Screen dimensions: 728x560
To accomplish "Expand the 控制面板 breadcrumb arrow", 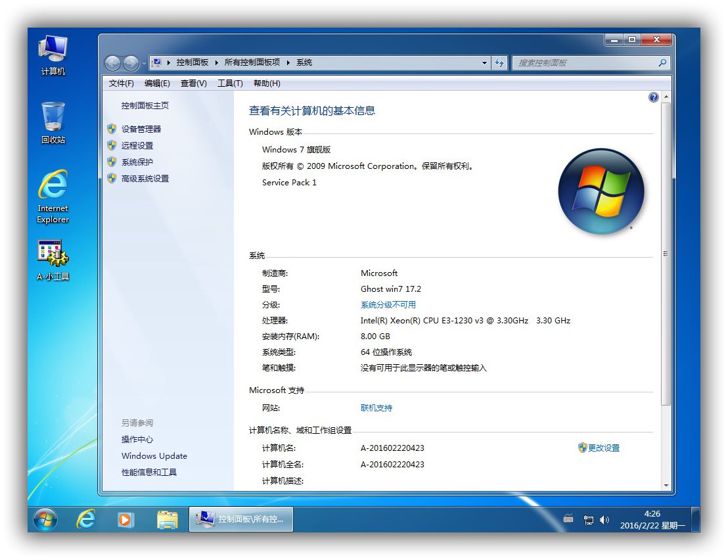I will 216,62.
